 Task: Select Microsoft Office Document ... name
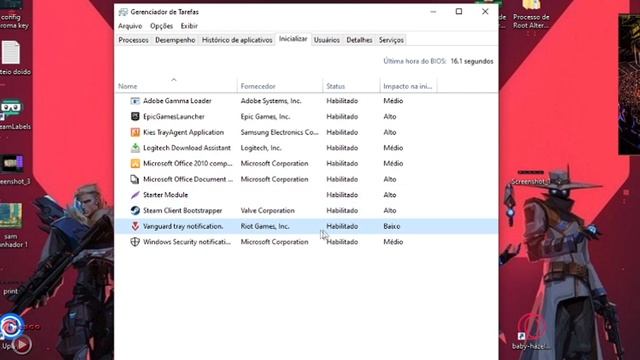(188, 179)
